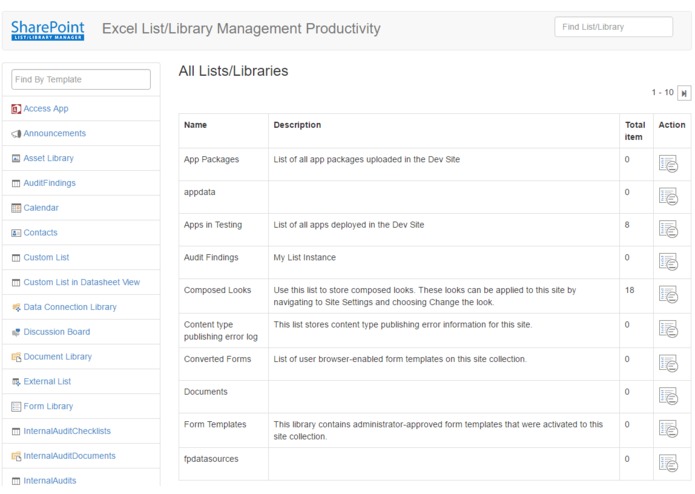Click the Total item column header
Viewport: 695px width, 494px height.
click(635, 131)
